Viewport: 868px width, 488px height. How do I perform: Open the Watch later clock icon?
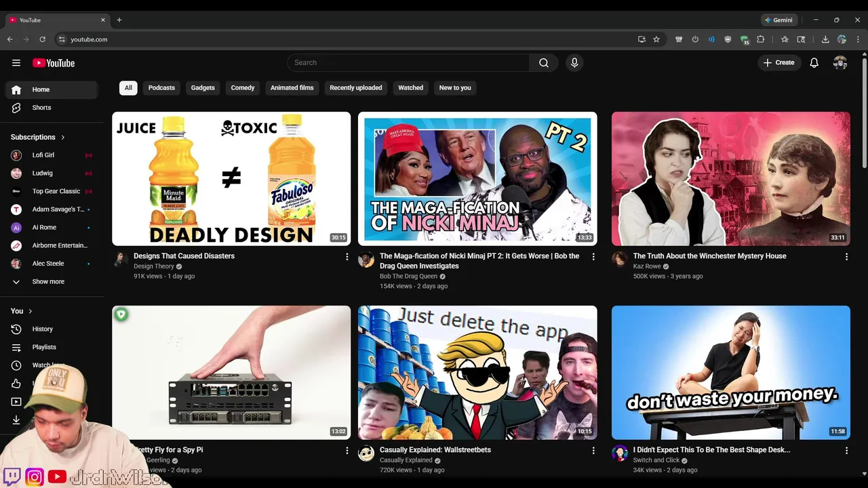[16, 365]
